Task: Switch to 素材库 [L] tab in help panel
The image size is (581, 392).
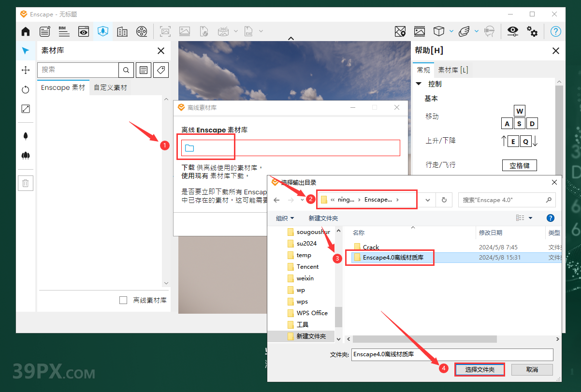Action: (453, 70)
